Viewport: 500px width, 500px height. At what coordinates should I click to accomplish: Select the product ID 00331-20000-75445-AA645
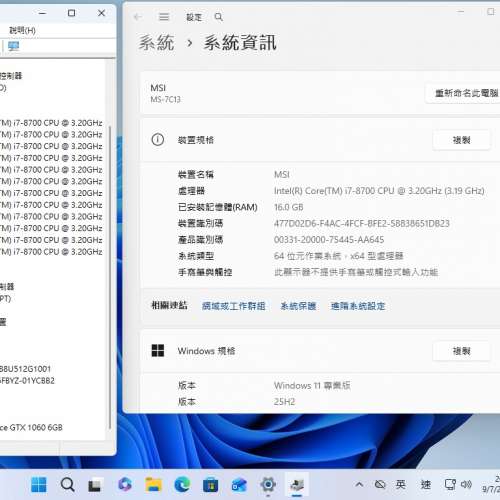click(329, 240)
